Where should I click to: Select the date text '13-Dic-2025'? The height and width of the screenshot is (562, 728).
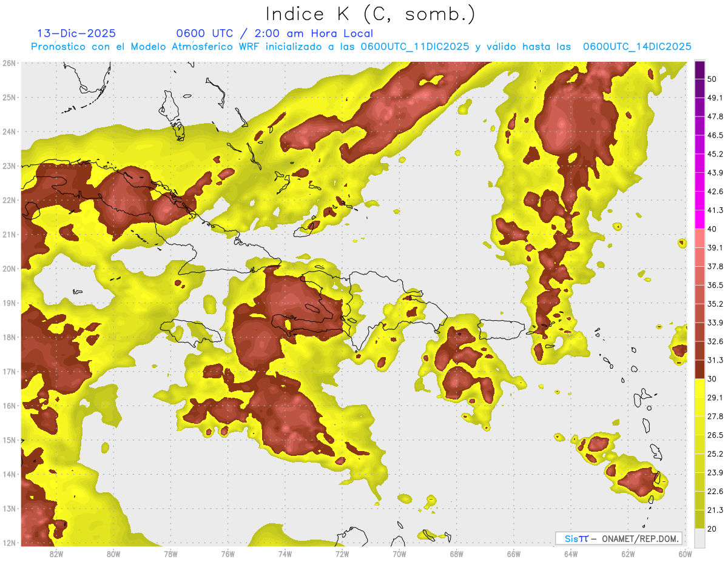tap(76, 33)
